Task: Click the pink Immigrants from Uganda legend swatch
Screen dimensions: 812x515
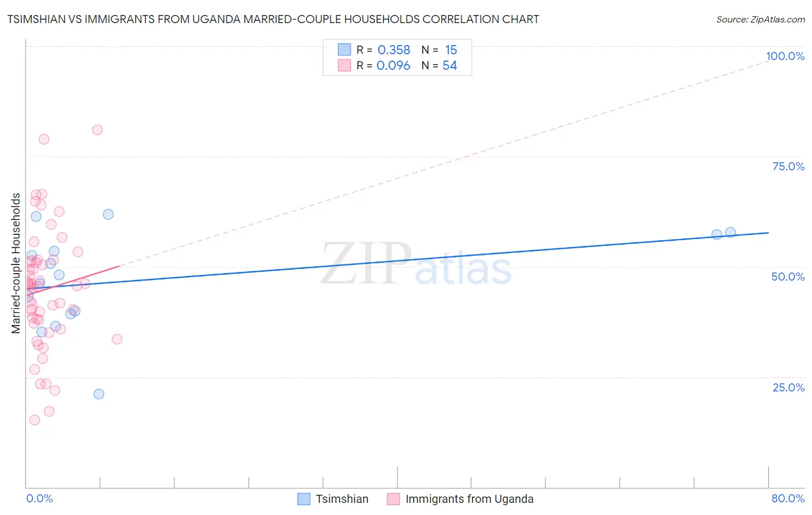Action: tap(393, 499)
